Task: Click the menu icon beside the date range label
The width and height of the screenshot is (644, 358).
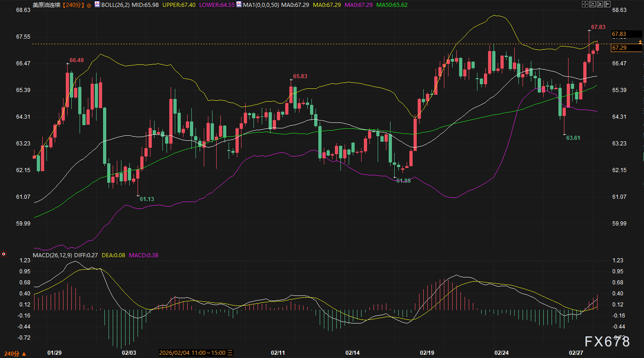Action: [230, 353]
